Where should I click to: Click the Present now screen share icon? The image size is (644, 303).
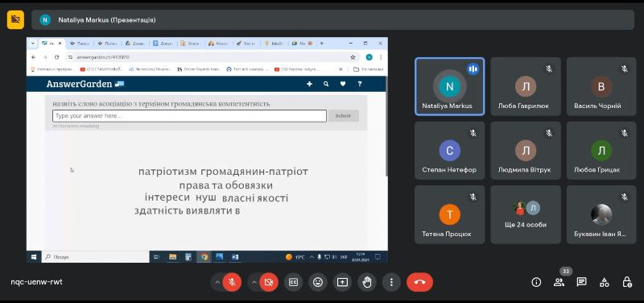tap(342, 282)
